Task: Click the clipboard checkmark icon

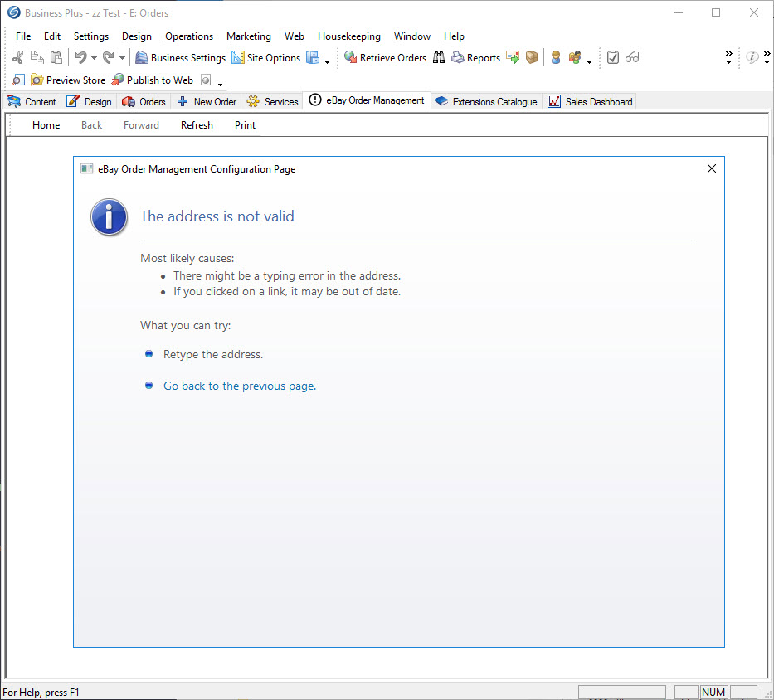Action: tap(613, 58)
